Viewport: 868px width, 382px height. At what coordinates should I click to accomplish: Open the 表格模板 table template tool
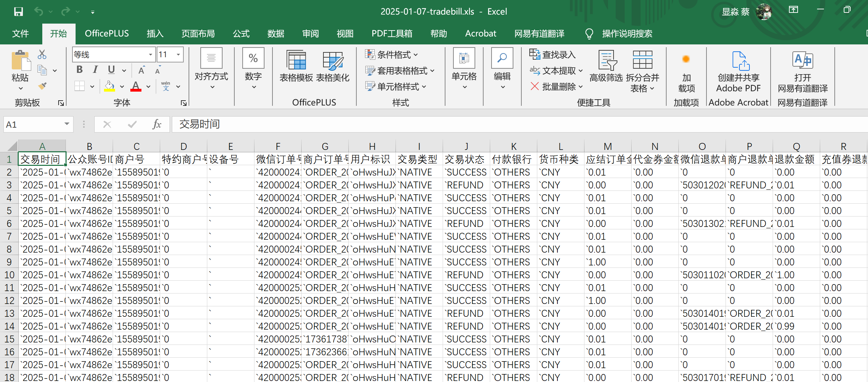[x=296, y=66]
